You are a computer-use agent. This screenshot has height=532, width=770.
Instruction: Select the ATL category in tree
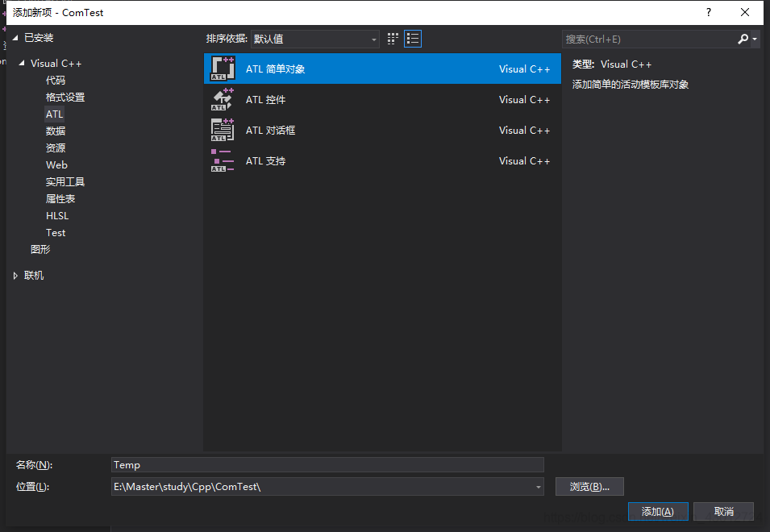[55, 114]
